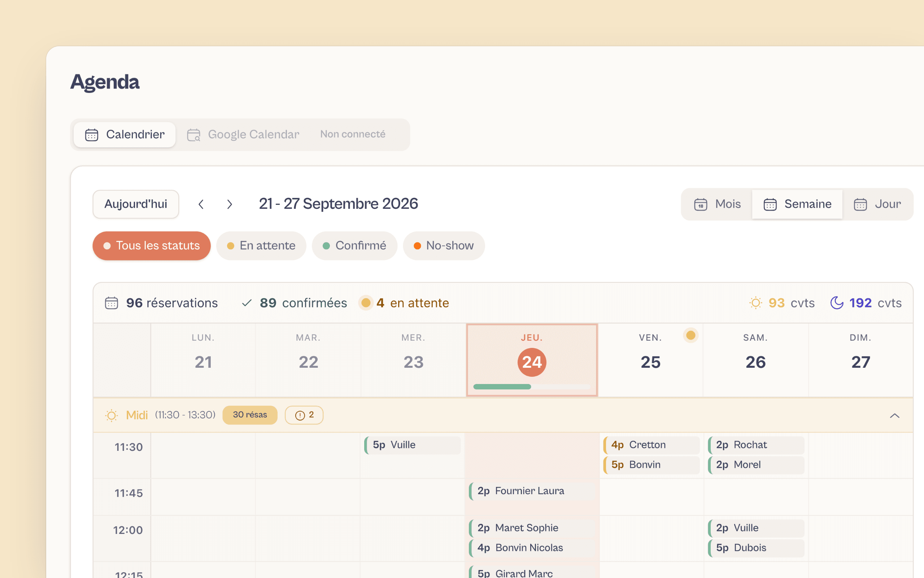Click the Google Calendar tab icon
This screenshot has height=578, width=924.
193,134
